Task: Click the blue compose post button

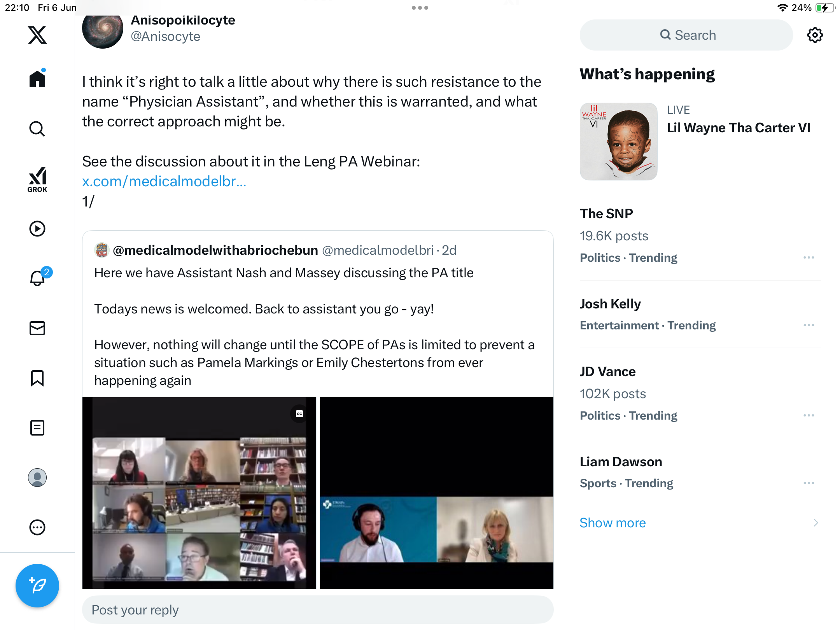Action: click(37, 586)
